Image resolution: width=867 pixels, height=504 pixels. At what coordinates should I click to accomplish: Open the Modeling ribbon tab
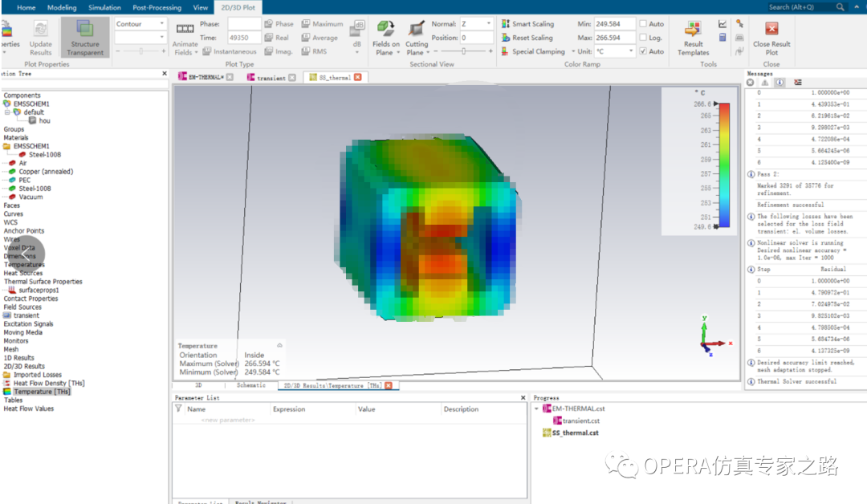61,7
